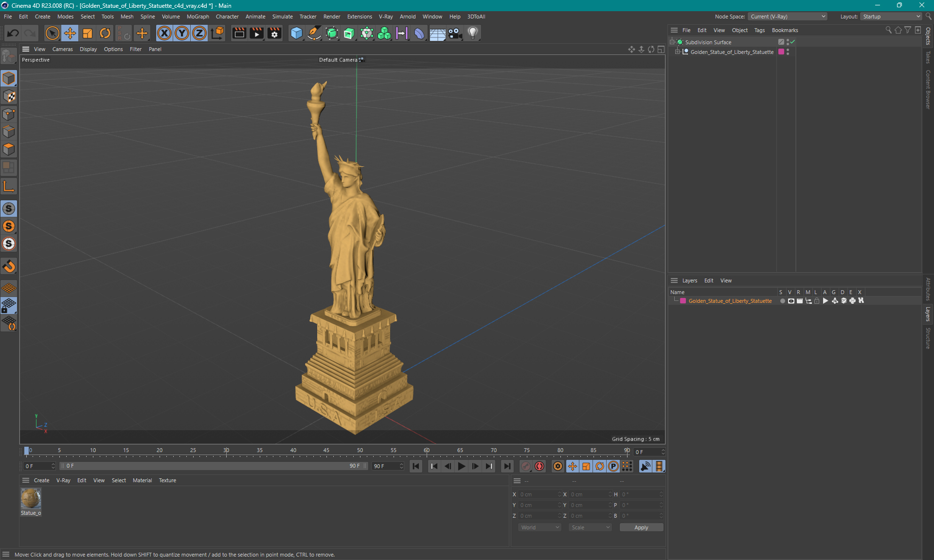Open the Bend deformer icon
Viewport: 934px width, 560px height.
tap(419, 33)
